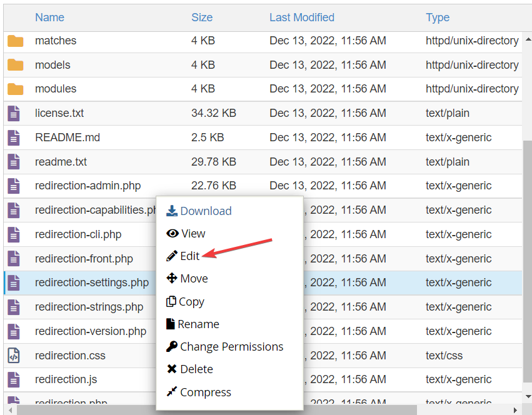Click the file icon next to license.txt
The height and width of the screenshot is (415, 532).
[14, 113]
